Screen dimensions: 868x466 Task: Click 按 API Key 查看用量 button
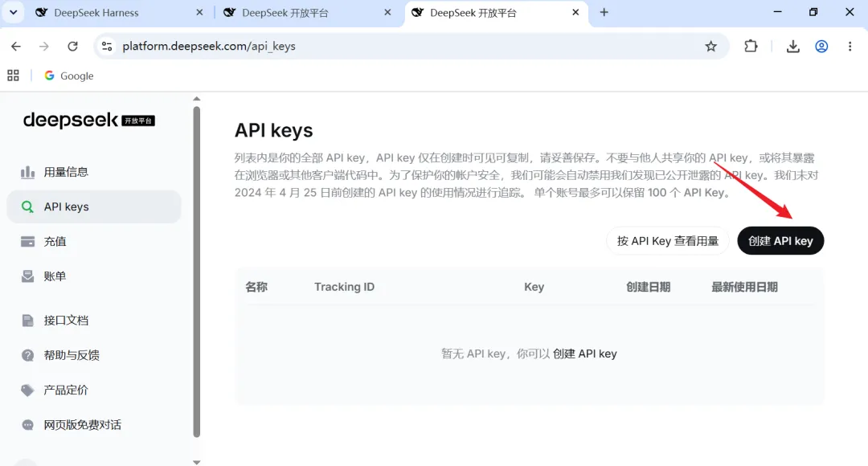point(668,241)
